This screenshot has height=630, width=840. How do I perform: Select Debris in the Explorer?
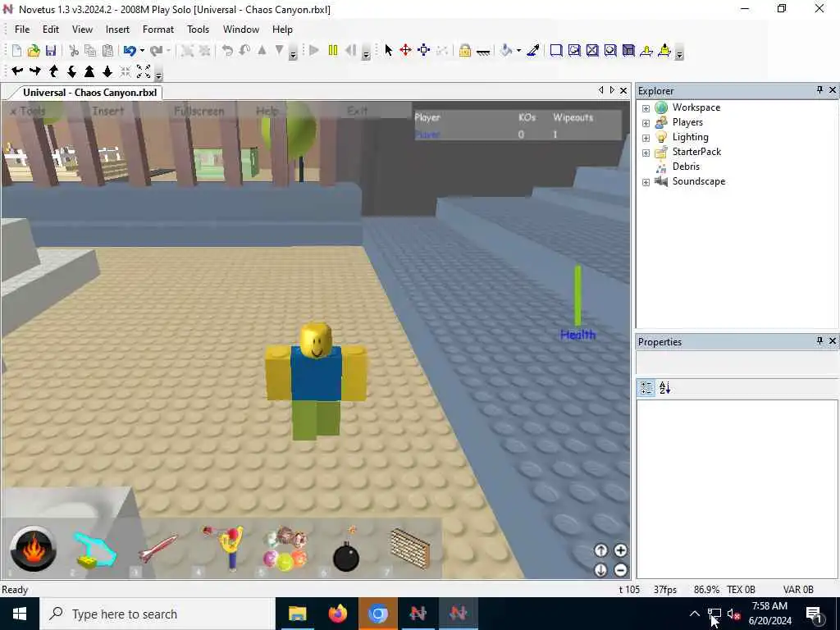coord(686,167)
